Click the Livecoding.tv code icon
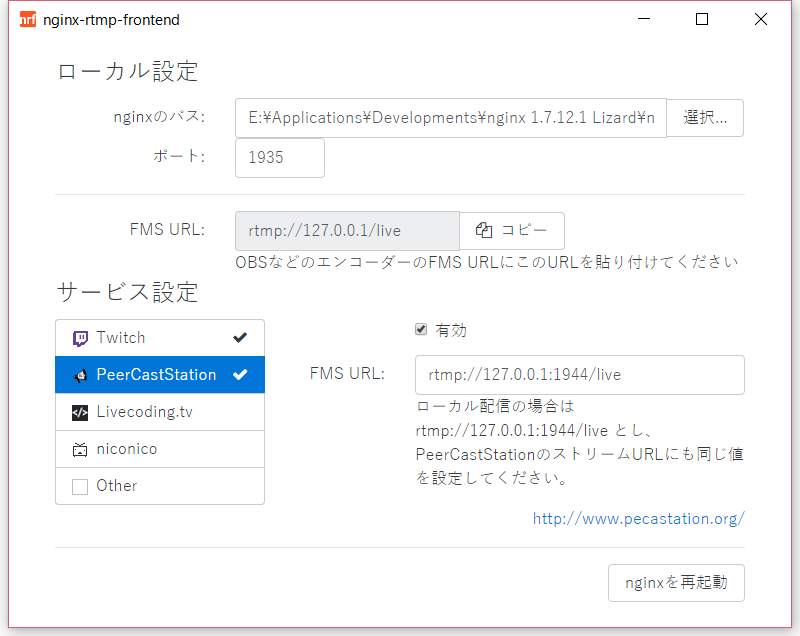This screenshot has width=800, height=636. pyautogui.click(x=80, y=413)
